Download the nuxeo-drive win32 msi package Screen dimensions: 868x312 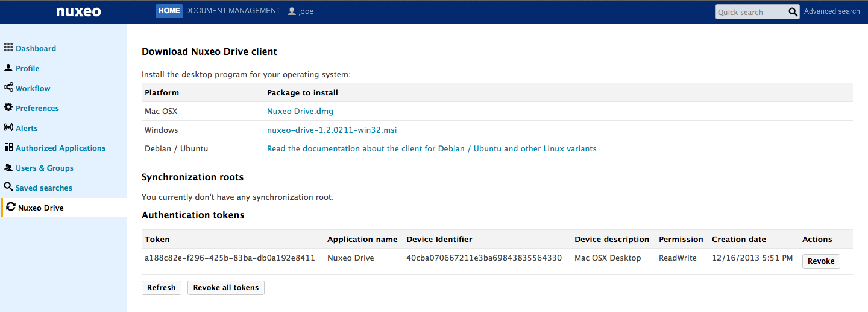coord(332,130)
